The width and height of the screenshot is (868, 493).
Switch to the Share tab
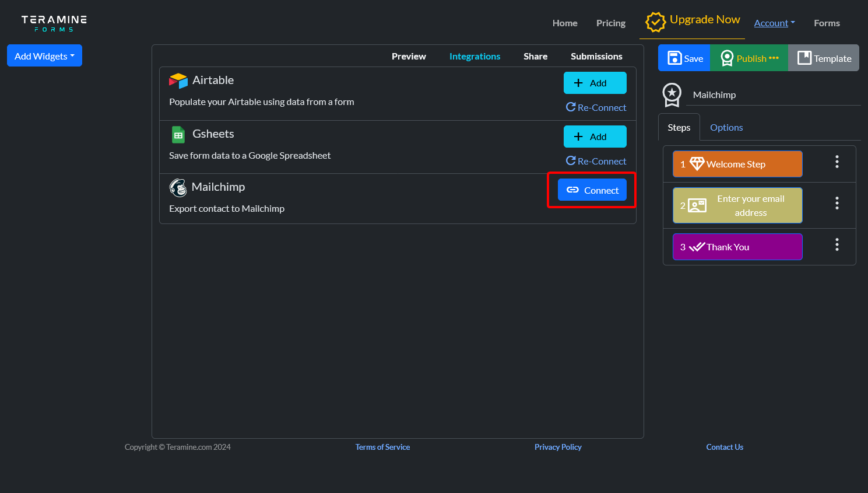click(x=535, y=56)
